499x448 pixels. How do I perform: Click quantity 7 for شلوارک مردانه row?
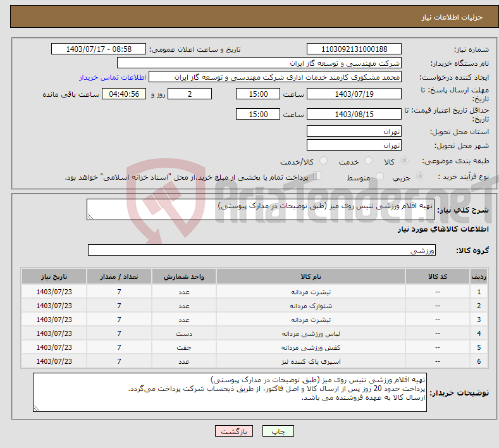(119, 306)
